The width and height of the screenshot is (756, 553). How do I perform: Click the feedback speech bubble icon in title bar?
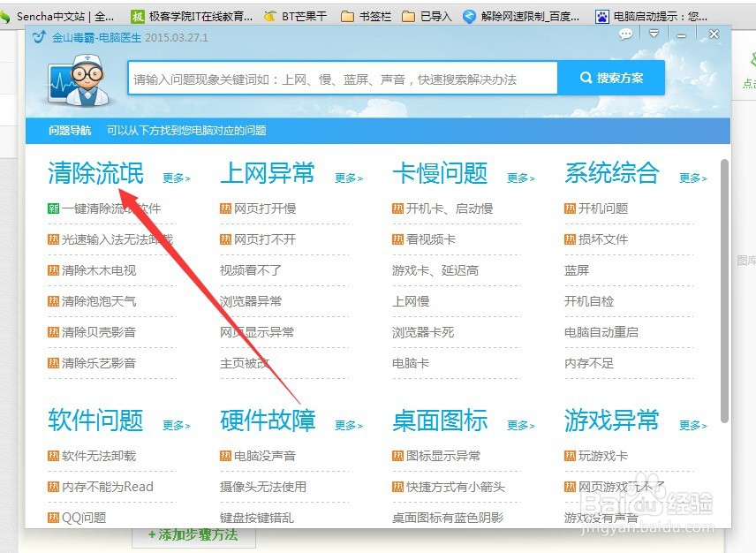[625, 34]
